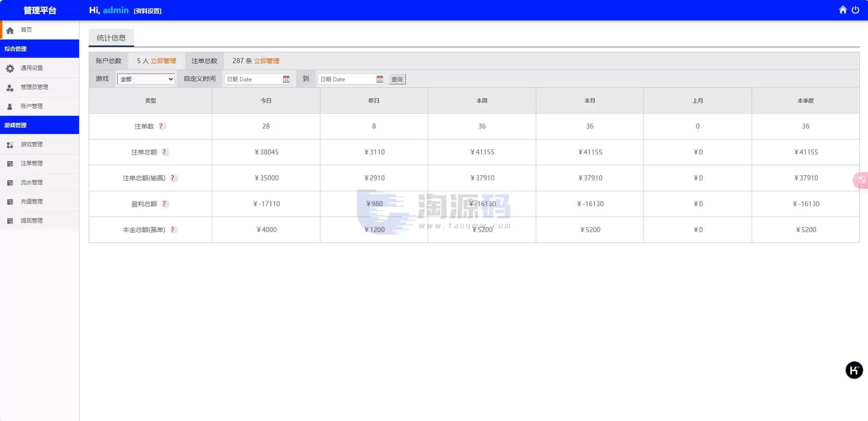Screen dimensions: 868x421
Task: Open the 首页 menu item
Action: [x=40, y=30]
